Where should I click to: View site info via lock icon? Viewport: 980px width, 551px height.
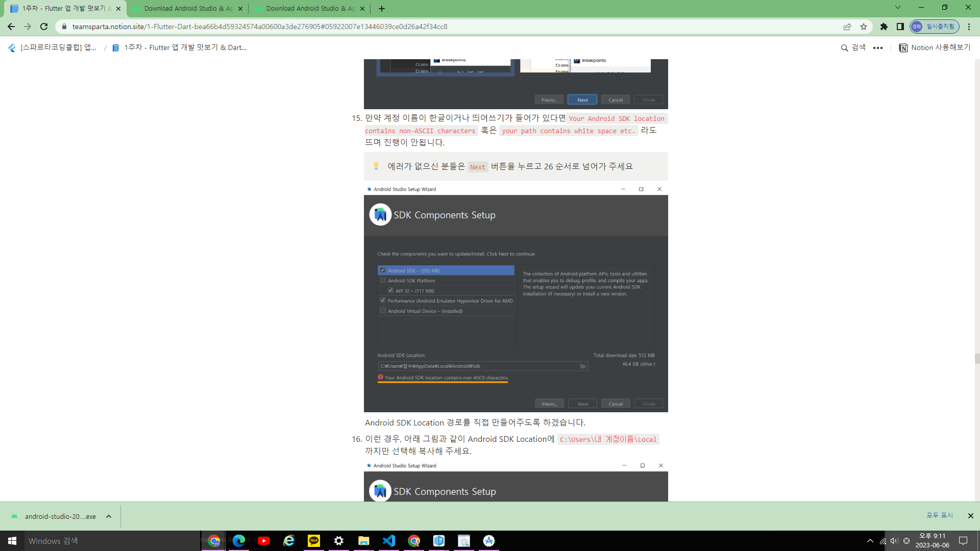pyautogui.click(x=64, y=27)
